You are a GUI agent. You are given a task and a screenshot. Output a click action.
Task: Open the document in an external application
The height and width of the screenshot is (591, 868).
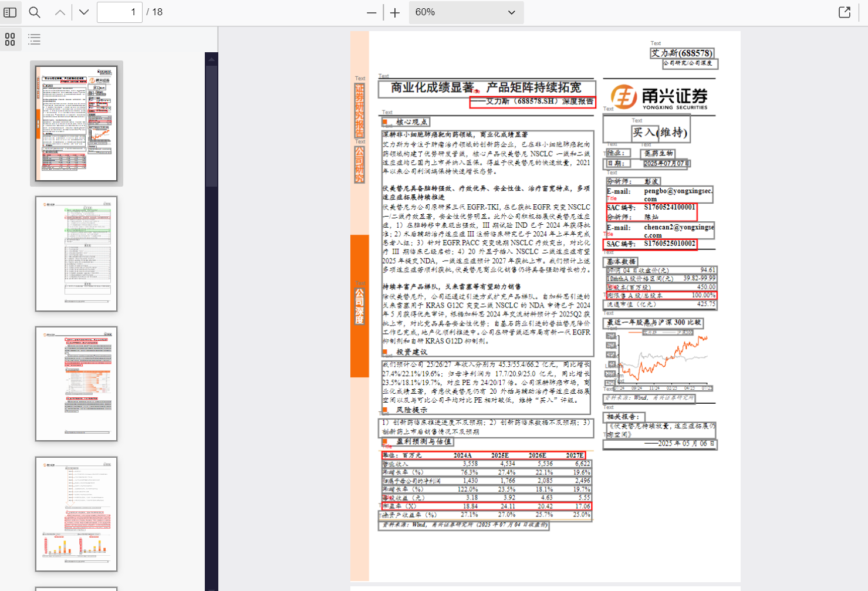(x=844, y=12)
